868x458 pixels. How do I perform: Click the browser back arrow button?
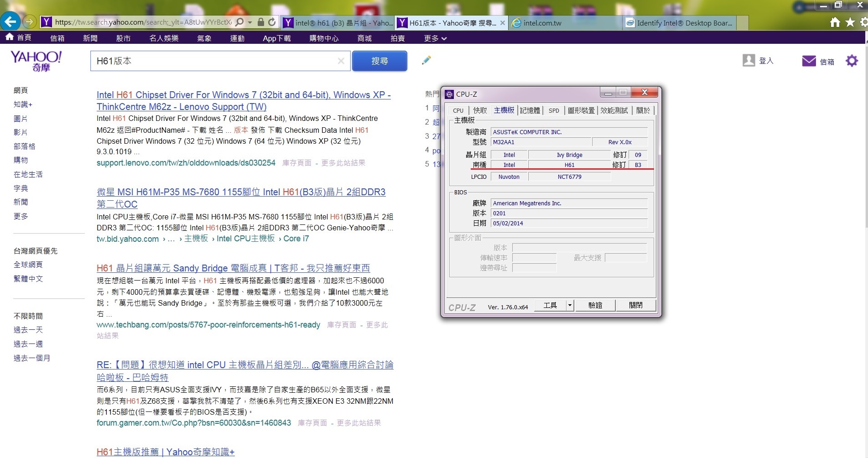10,21
